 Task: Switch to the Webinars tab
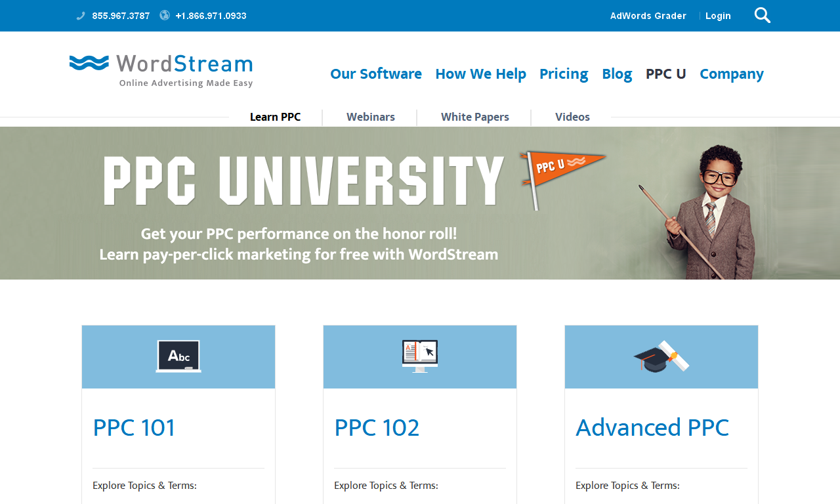click(x=371, y=117)
